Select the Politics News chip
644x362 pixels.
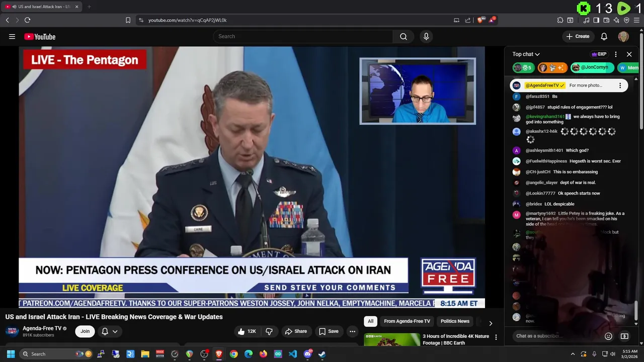(455, 321)
